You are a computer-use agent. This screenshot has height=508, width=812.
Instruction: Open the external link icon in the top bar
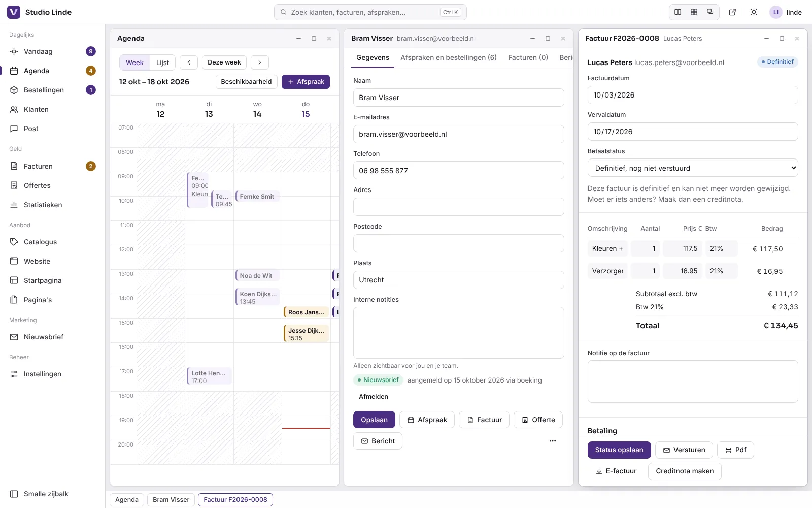(732, 12)
